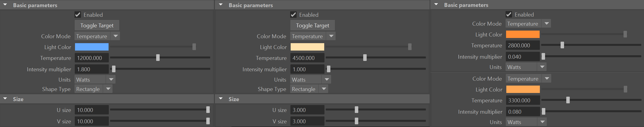Collapse the rightmost Basic parameters section
Viewport: 644px width, 127px height.
(x=436, y=5)
